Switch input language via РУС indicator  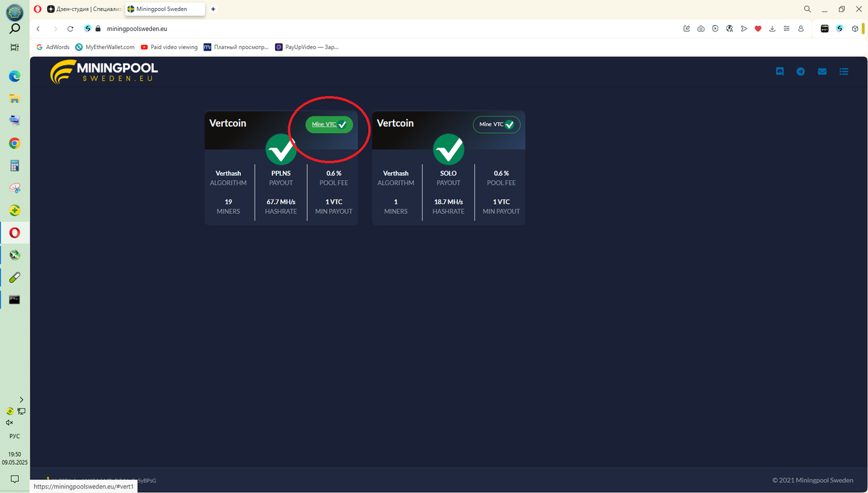pyautogui.click(x=14, y=437)
